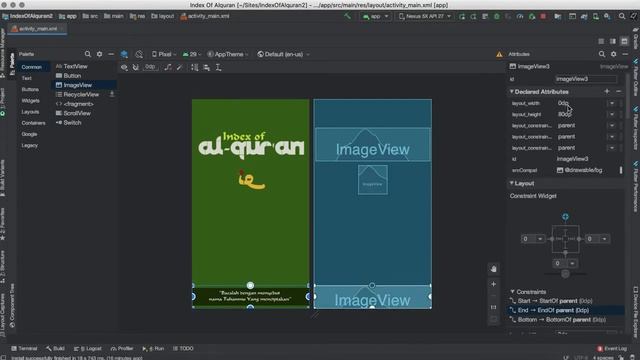Switch to Design only view mode

click(624, 41)
